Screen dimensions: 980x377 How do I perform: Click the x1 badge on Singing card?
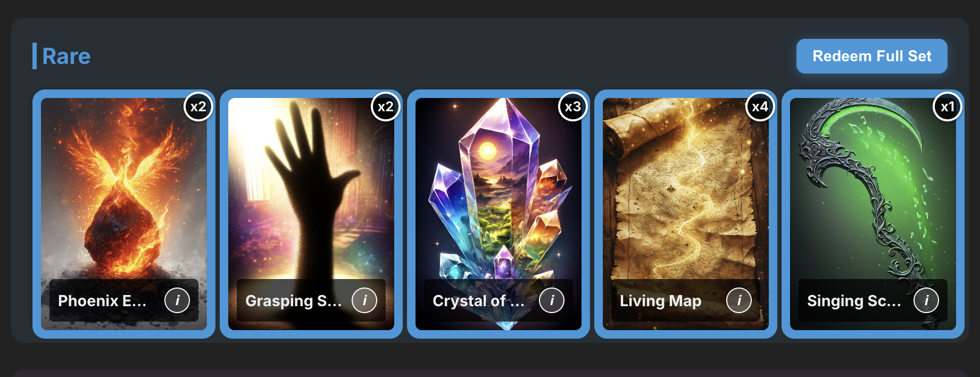pos(948,107)
